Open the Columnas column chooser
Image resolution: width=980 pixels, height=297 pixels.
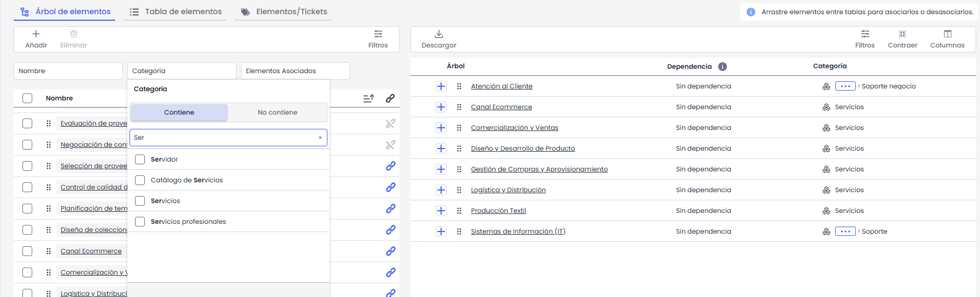click(947, 39)
